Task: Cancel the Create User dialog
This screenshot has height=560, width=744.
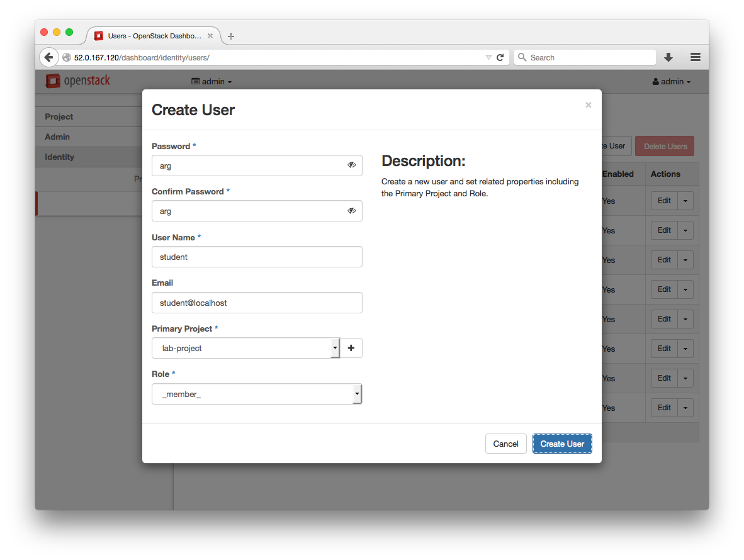Action: [505, 443]
